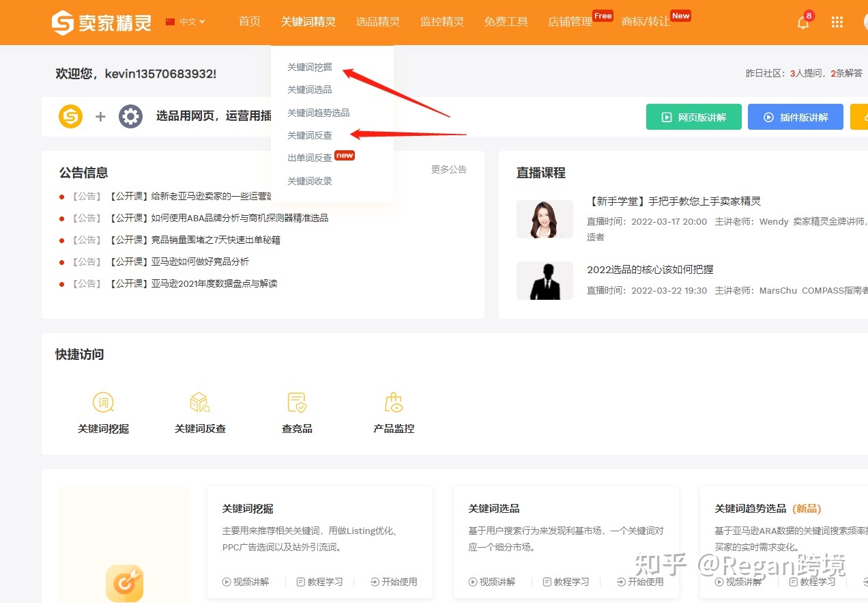Expand the 选品精灵 navigation menu
Viewport: 868px width, 603px height.
tap(377, 22)
